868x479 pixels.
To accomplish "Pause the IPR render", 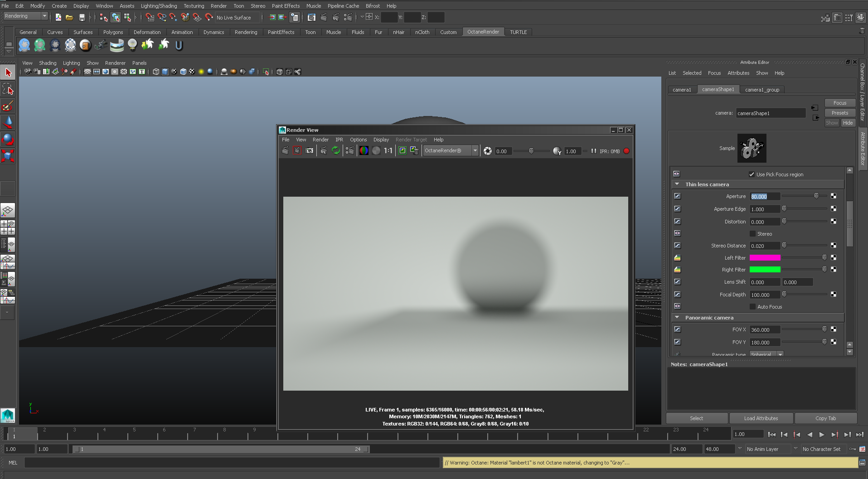I will pos(593,151).
